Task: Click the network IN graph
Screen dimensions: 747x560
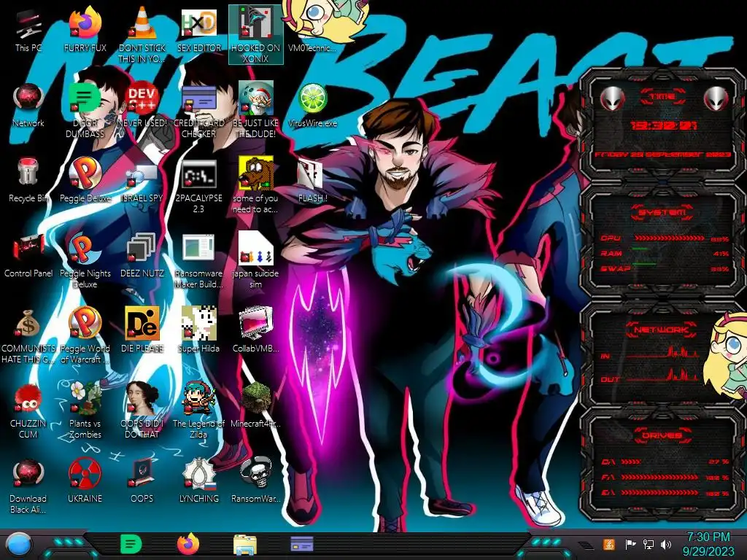Action: (662, 352)
